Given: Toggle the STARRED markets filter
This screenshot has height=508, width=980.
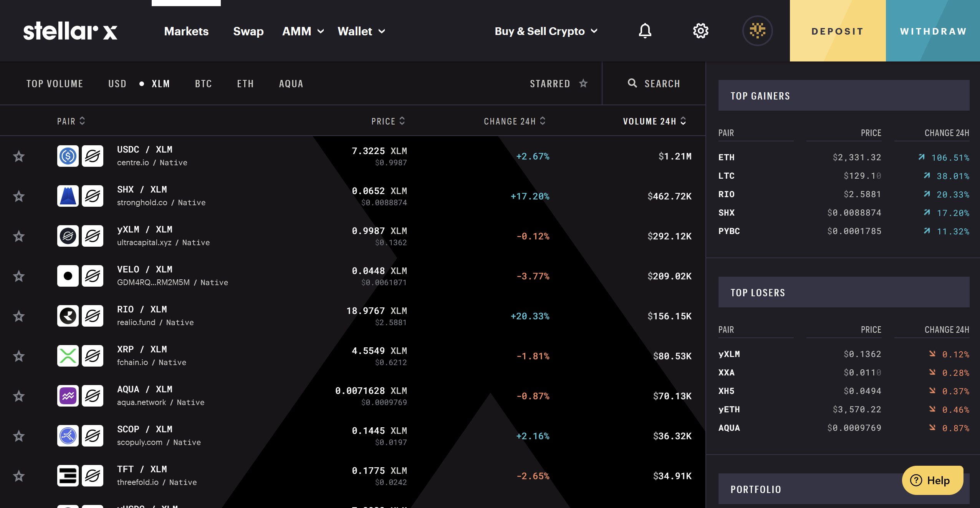Looking at the screenshot, I should pos(558,83).
